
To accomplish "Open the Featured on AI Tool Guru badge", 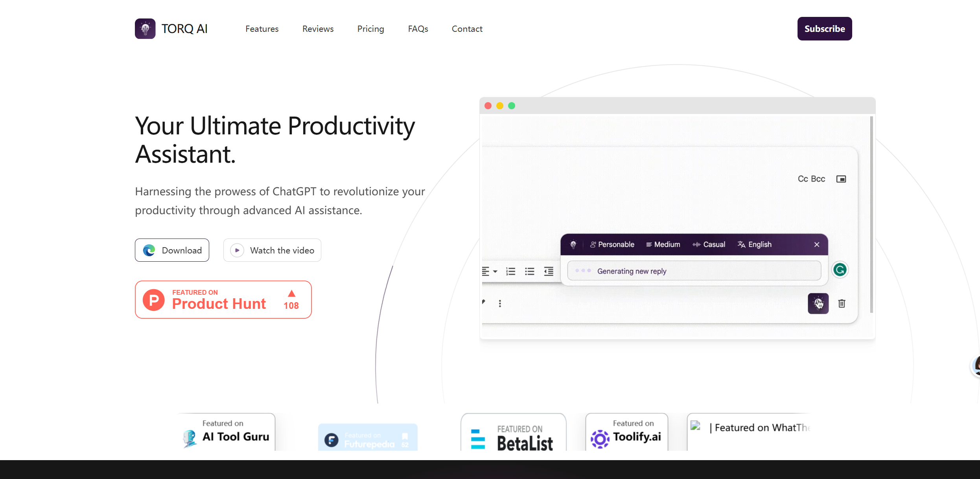I will coord(226,432).
